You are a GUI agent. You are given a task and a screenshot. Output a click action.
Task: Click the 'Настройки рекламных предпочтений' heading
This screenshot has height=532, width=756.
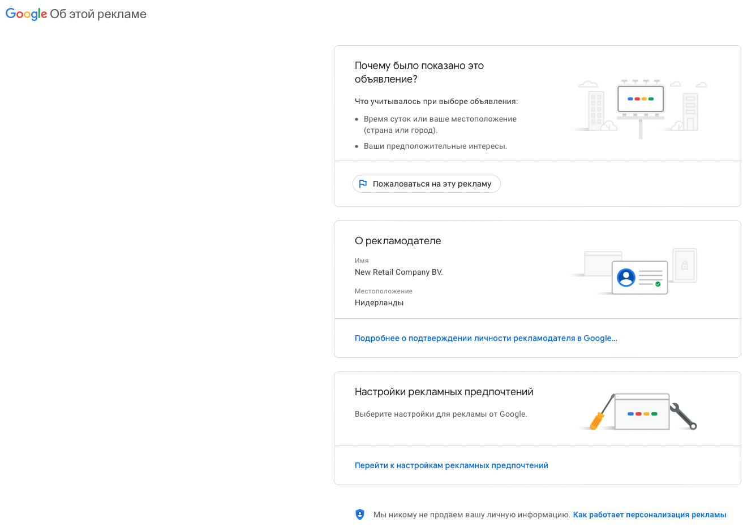445,391
